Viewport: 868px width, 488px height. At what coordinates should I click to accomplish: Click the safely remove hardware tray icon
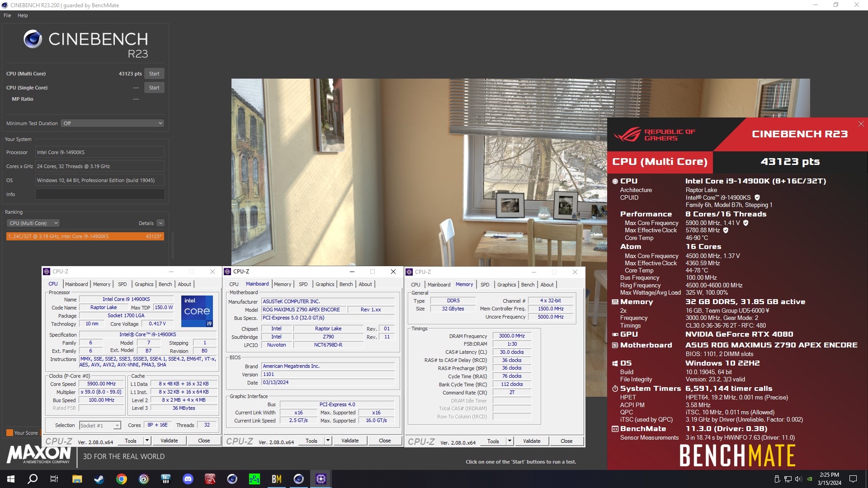tap(777, 479)
